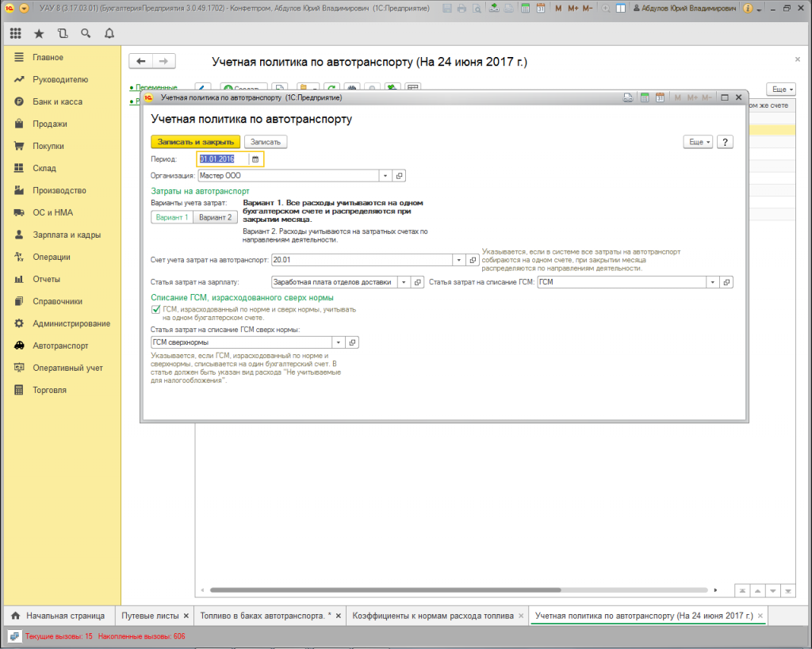Click the search magnifier icon

pyautogui.click(x=86, y=33)
